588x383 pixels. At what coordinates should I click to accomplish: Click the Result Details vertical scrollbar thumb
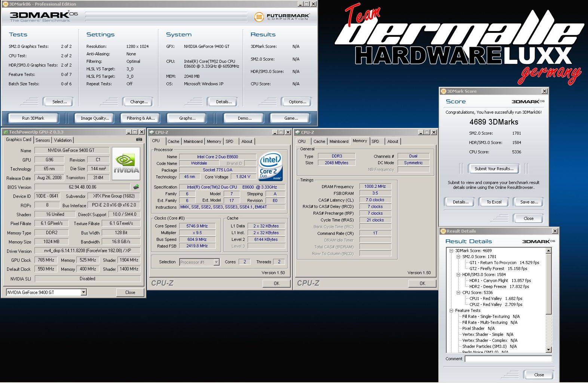click(x=549, y=284)
